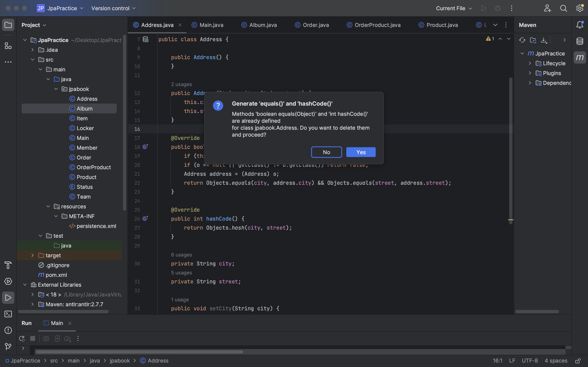This screenshot has height=367, width=588.
Task: Click the Build hammer icon in sidebar
Action: coord(8,265)
